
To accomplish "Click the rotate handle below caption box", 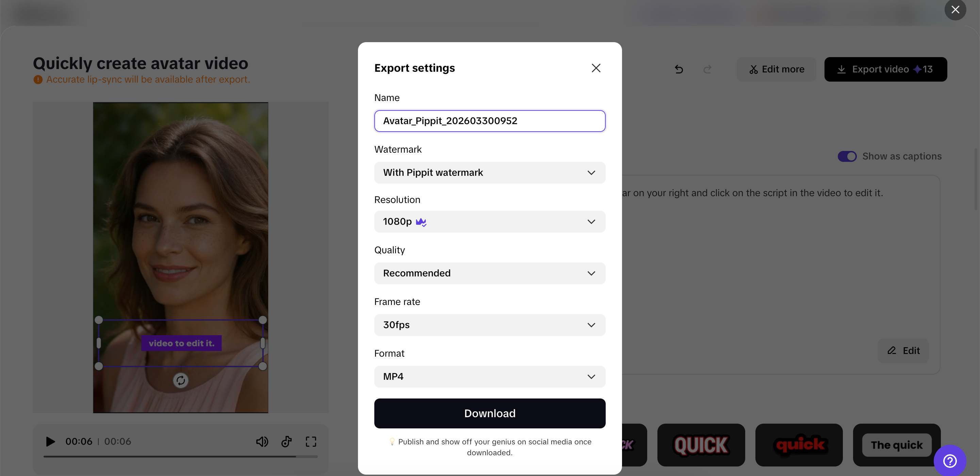I will tap(181, 380).
